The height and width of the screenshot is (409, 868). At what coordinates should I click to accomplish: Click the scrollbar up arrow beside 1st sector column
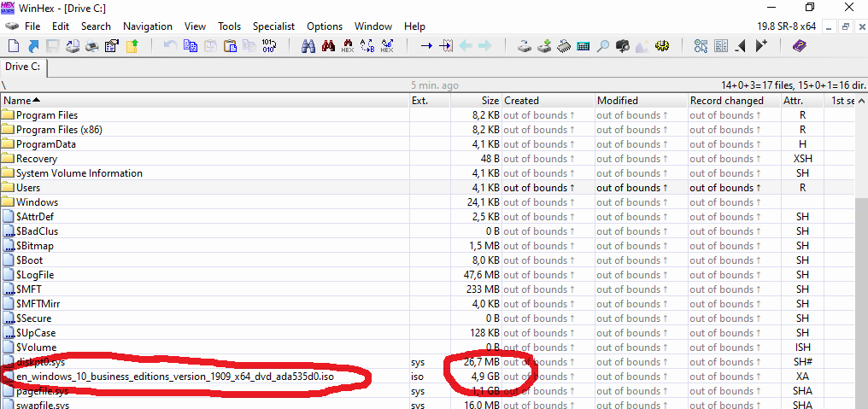[x=861, y=100]
